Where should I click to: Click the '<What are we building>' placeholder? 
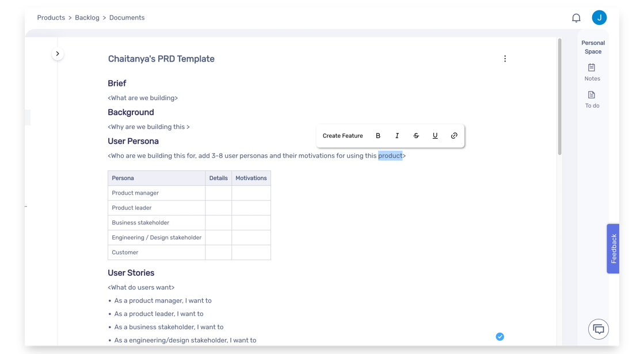click(143, 98)
